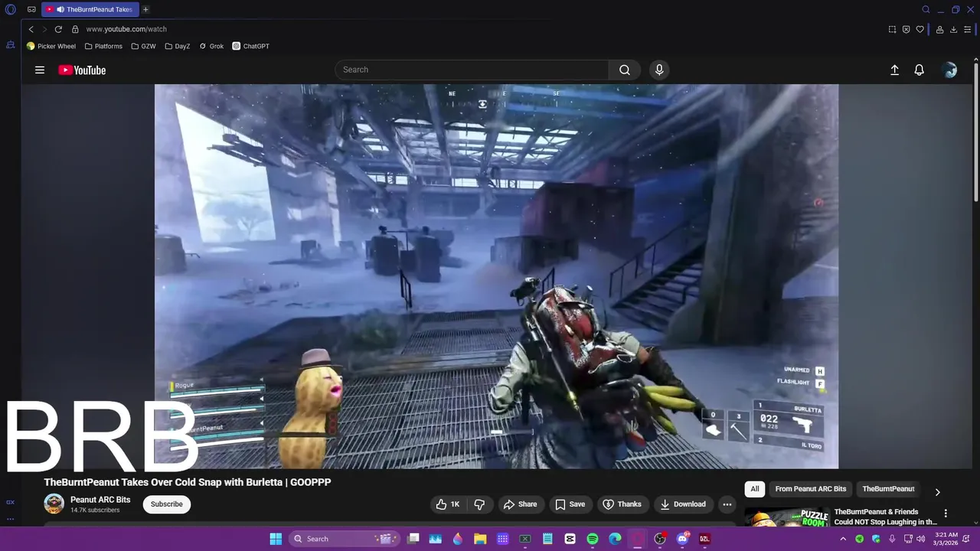Save the video to a playlist
The height and width of the screenshot is (551, 980).
[570, 504]
